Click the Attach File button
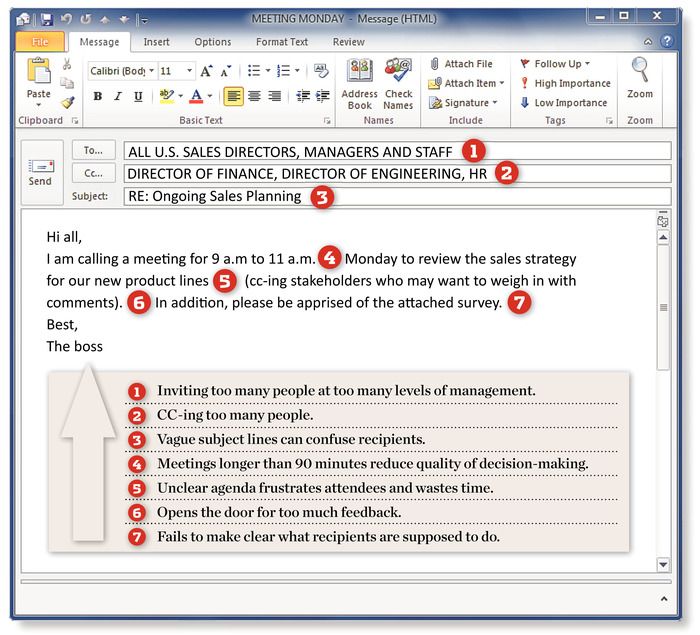 point(461,64)
